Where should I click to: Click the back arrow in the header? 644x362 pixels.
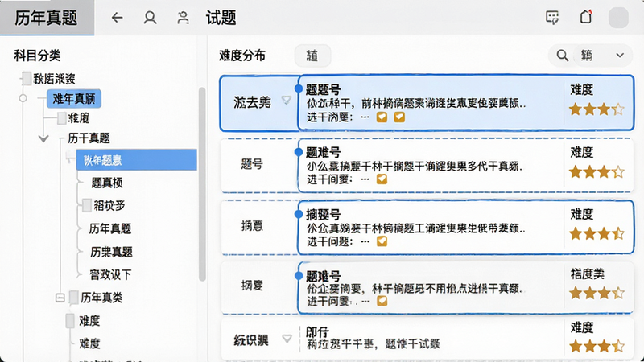pos(117,18)
